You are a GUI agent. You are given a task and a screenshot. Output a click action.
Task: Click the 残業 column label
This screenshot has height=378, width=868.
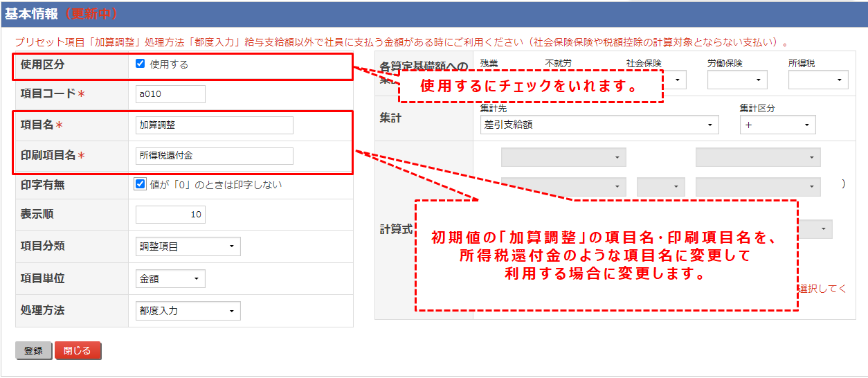pyautogui.click(x=489, y=64)
